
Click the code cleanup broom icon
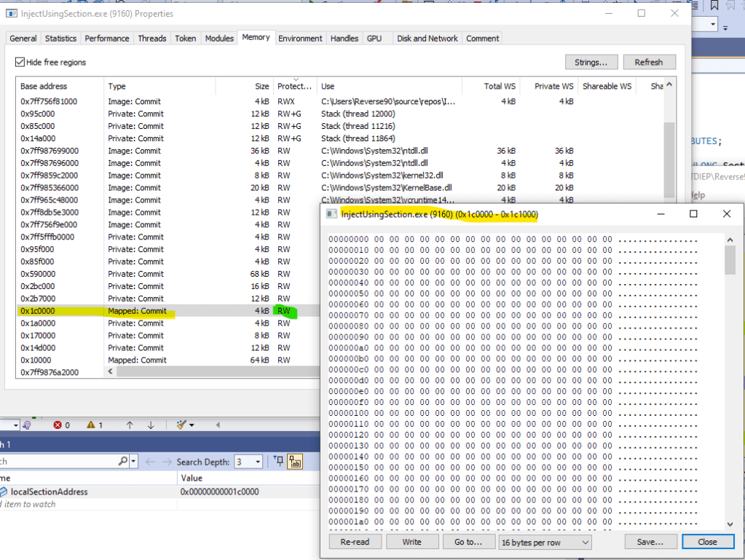pos(181,425)
